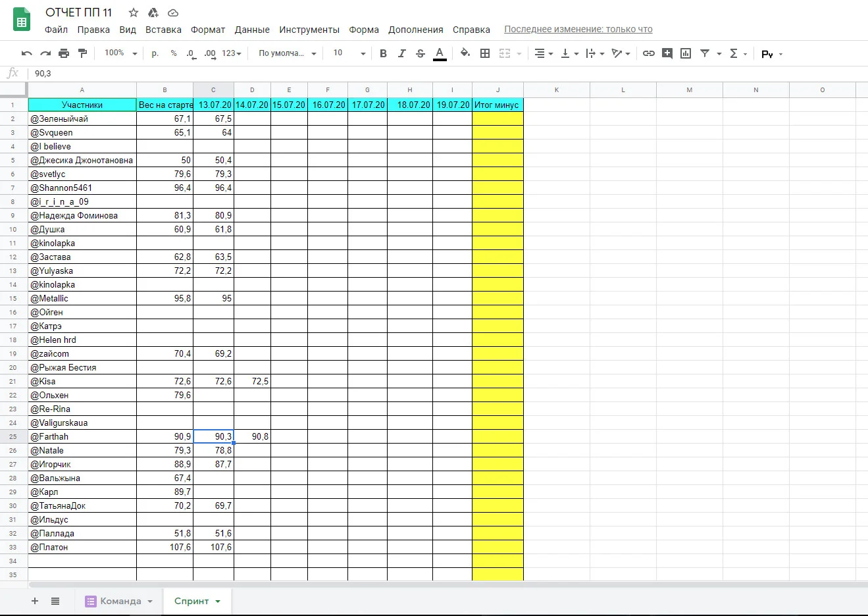Select row 25 header
This screenshot has height=616, width=868.
click(13, 436)
